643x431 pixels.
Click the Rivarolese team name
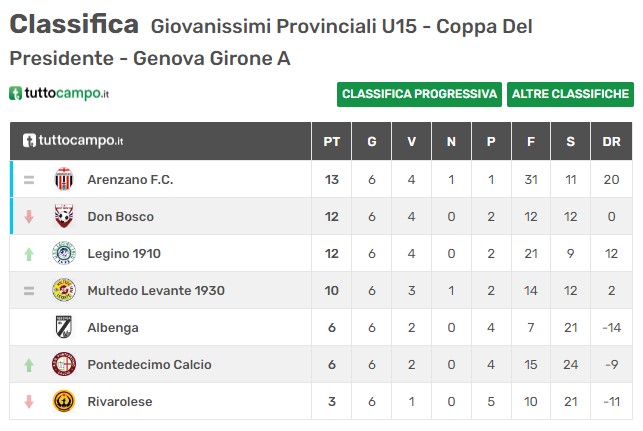click(x=120, y=401)
